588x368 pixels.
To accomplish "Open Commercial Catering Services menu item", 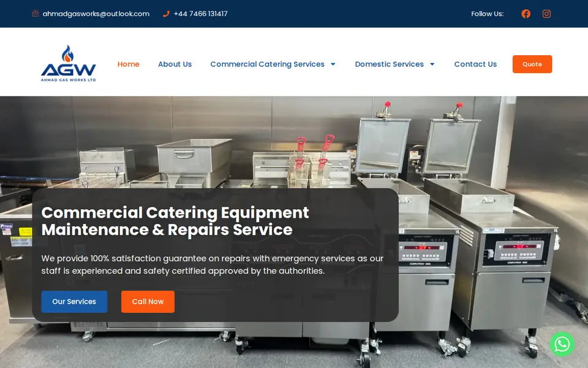I will (268, 64).
